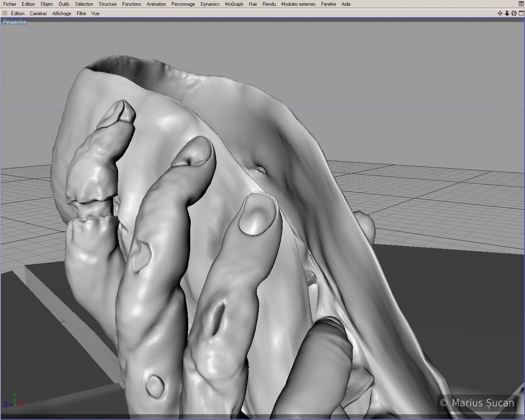Viewport: 525px width, 420px height.
Task: Open the MoGraph menu
Action: (x=234, y=4)
